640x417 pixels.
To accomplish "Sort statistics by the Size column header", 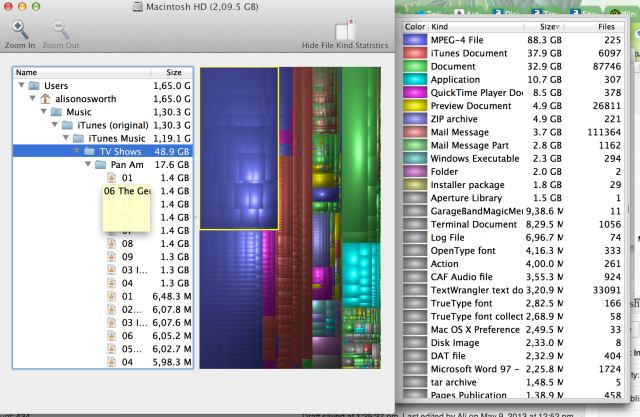I will (x=544, y=27).
